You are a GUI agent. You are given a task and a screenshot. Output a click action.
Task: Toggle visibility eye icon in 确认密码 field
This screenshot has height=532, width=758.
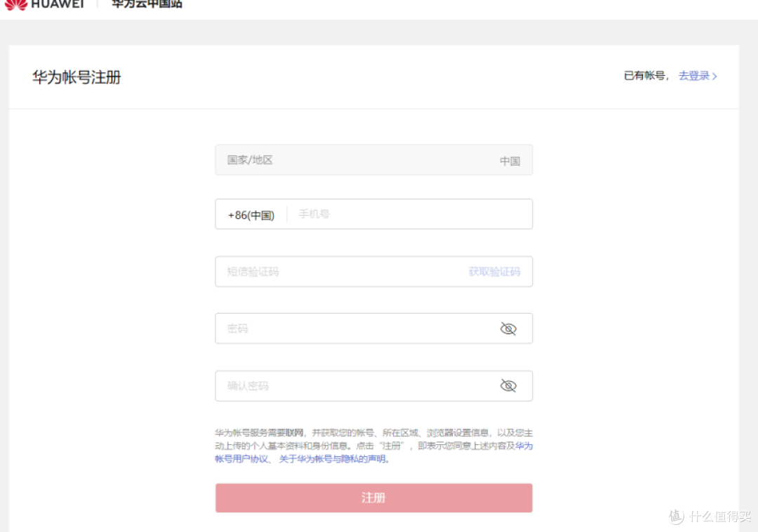click(508, 386)
